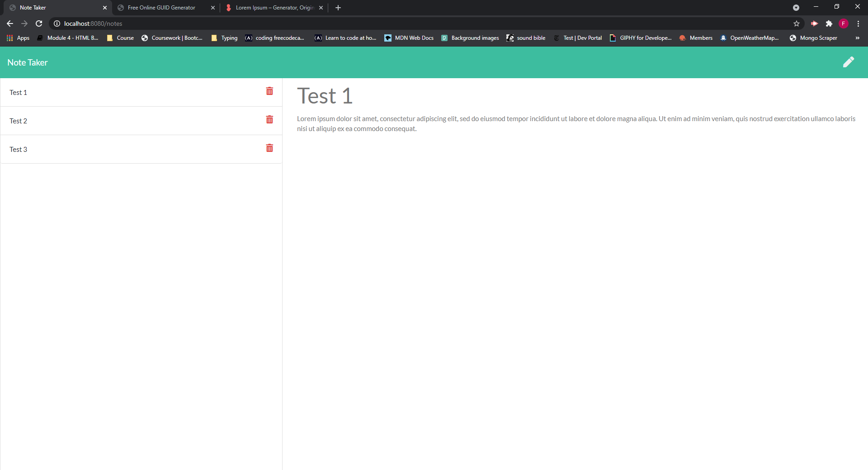The width and height of the screenshot is (868, 470).
Task: Open the Course bookmark folder
Action: coord(120,38)
